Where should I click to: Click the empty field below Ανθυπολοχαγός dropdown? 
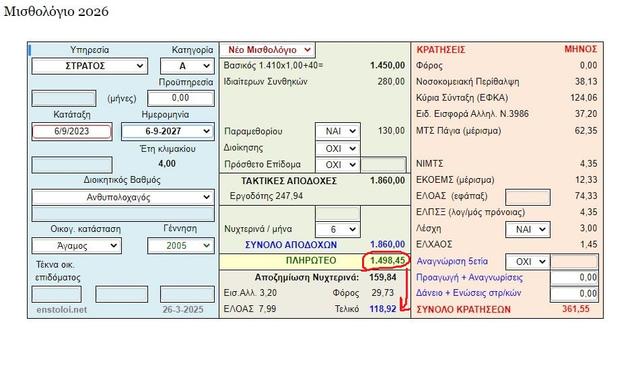pyautogui.click(x=123, y=213)
